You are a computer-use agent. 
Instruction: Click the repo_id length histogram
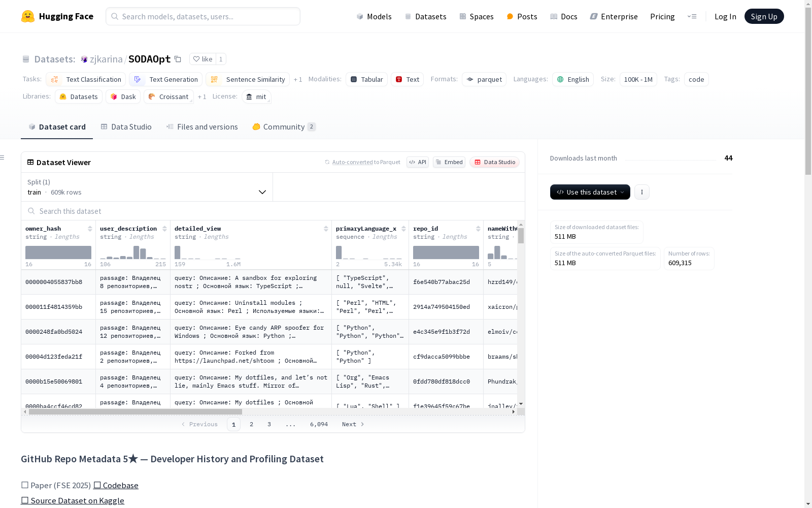(446, 252)
